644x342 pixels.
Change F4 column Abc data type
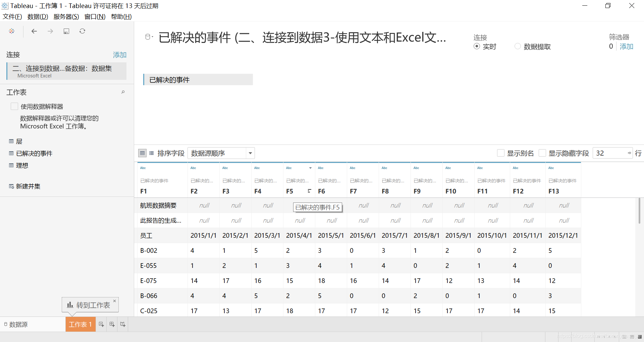(257, 168)
